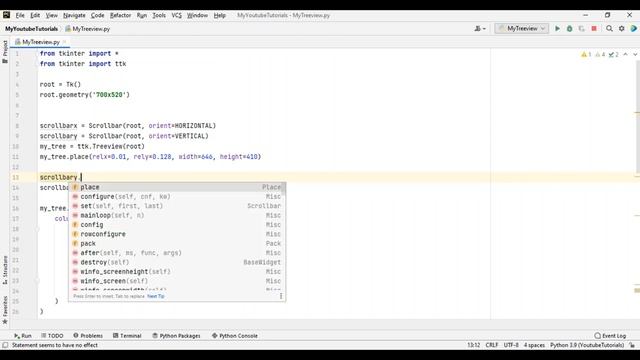640x360 pixels.
Task: Open the MyTreeview run configuration dropdown
Action: click(522, 29)
